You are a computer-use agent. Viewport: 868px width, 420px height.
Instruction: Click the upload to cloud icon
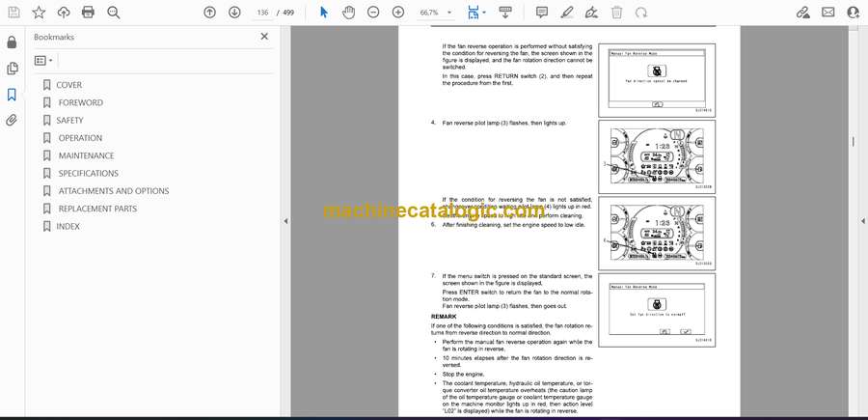[x=64, y=13]
